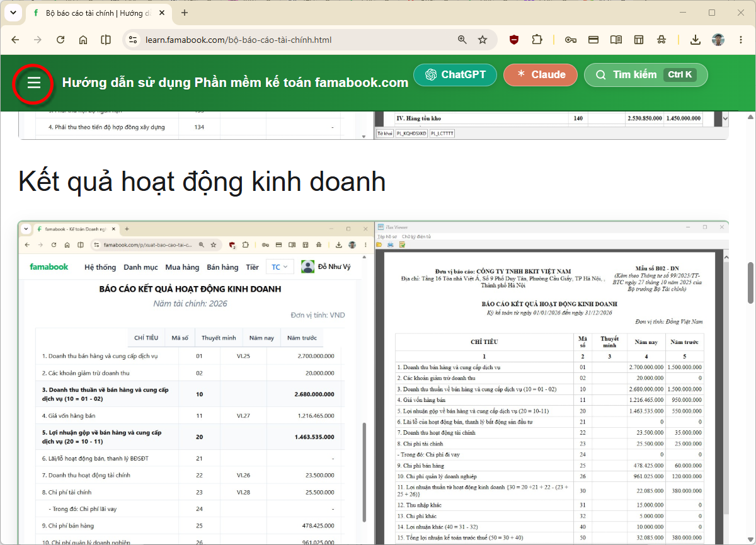This screenshot has height=545, width=756.
Task: Open the password manager key icon
Action: pos(571,40)
